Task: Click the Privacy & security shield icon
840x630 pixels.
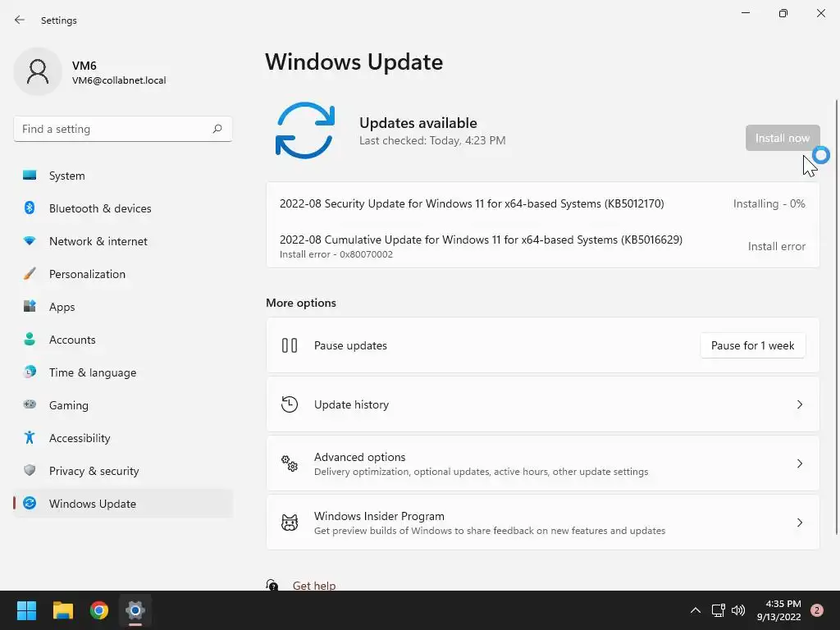Action: click(x=30, y=470)
